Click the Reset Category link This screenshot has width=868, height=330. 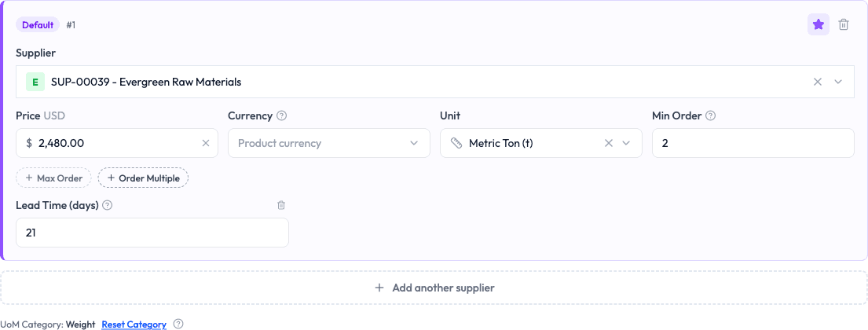tap(134, 324)
